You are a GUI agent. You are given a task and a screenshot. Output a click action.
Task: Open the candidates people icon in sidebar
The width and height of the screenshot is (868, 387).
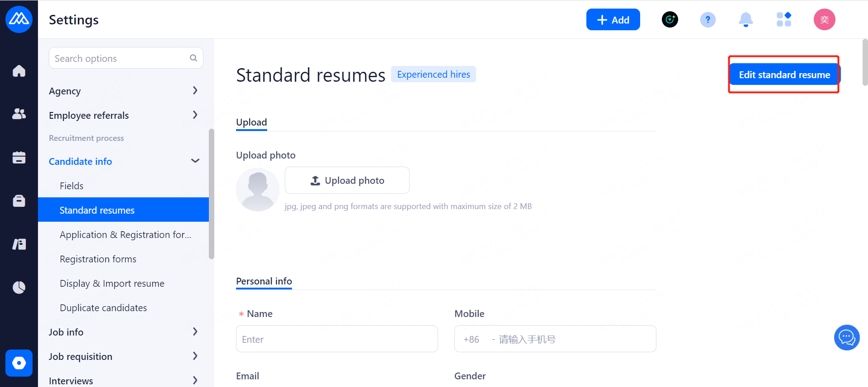pos(19,114)
